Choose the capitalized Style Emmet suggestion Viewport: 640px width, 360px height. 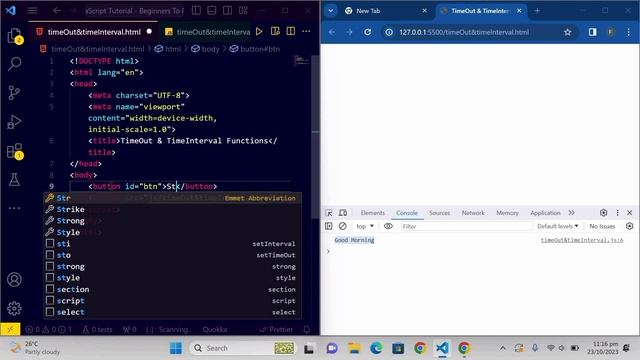[173, 232]
